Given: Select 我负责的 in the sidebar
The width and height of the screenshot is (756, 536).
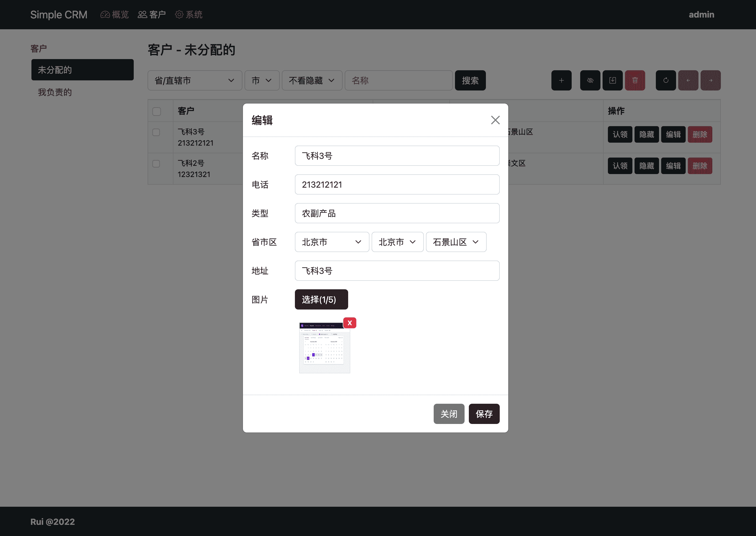Looking at the screenshot, I should [55, 92].
